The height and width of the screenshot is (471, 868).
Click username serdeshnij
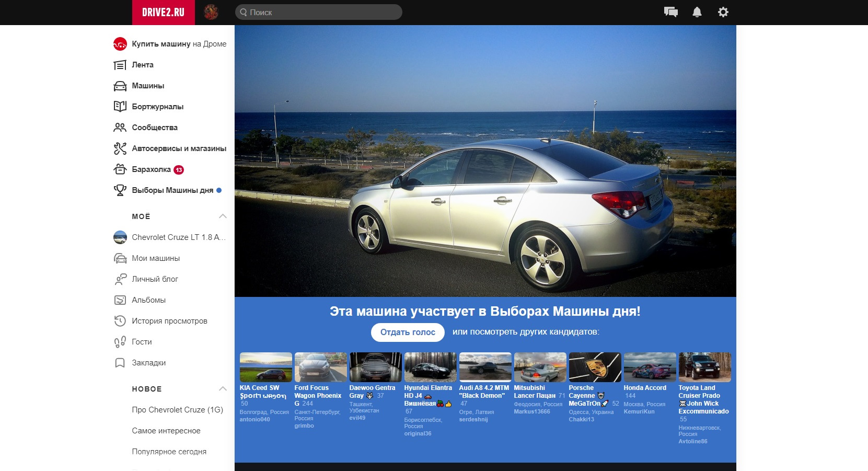click(473, 419)
